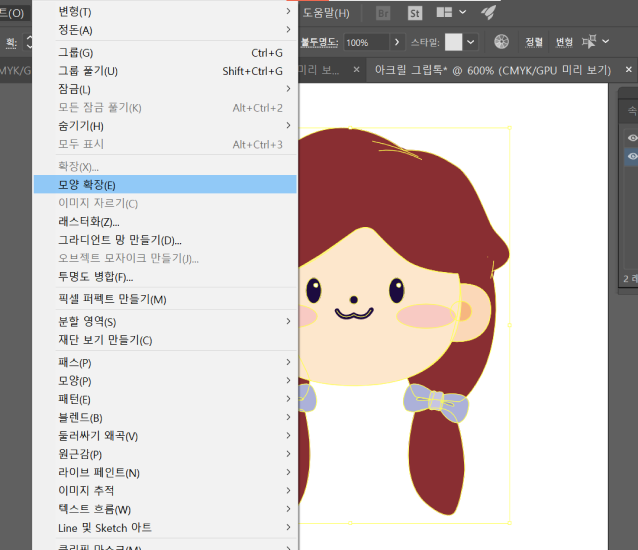Toggle visibility eye of the top layer
This screenshot has height=550, width=638.
tap(632, 138)
